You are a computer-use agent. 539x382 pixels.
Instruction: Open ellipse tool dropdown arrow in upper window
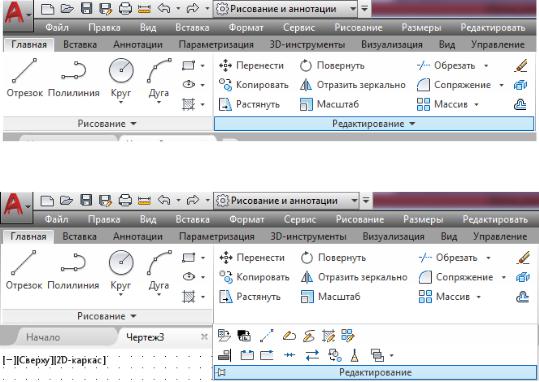[202, 85]
